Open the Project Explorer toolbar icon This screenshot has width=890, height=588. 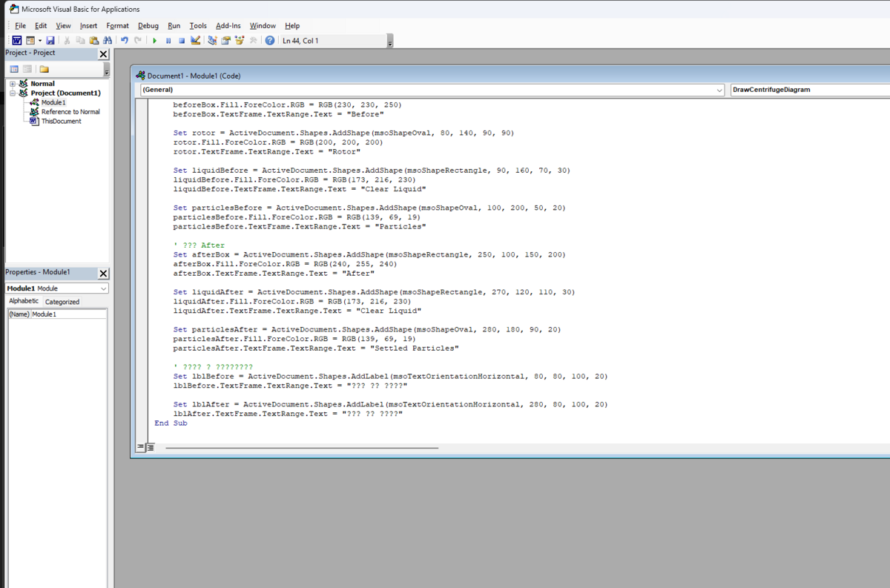click(x=212, y=41)
